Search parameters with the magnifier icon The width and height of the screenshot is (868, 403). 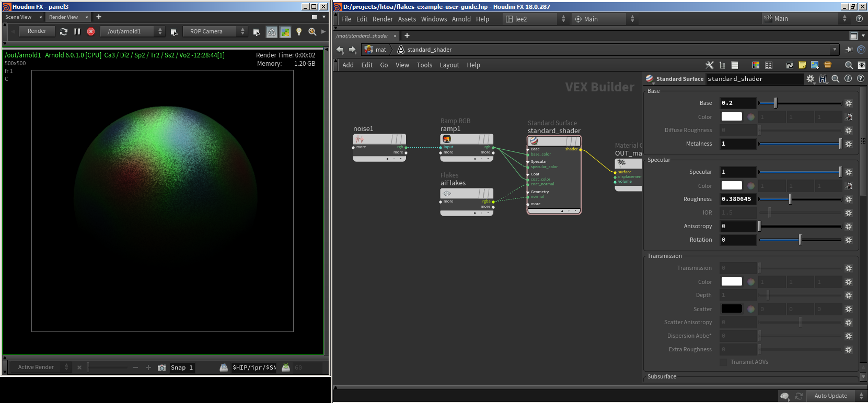click(836, 79)
